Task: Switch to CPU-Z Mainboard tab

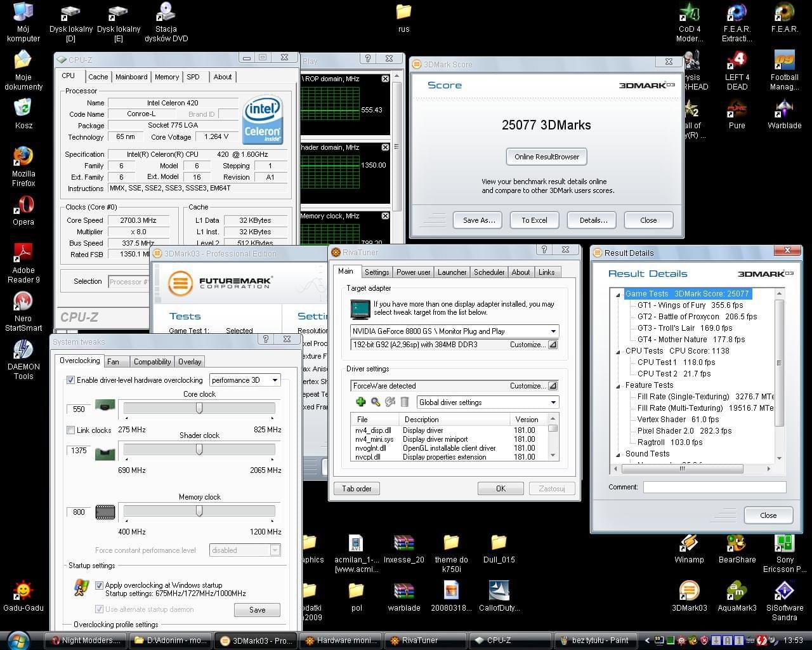Action: coord(131,77)
